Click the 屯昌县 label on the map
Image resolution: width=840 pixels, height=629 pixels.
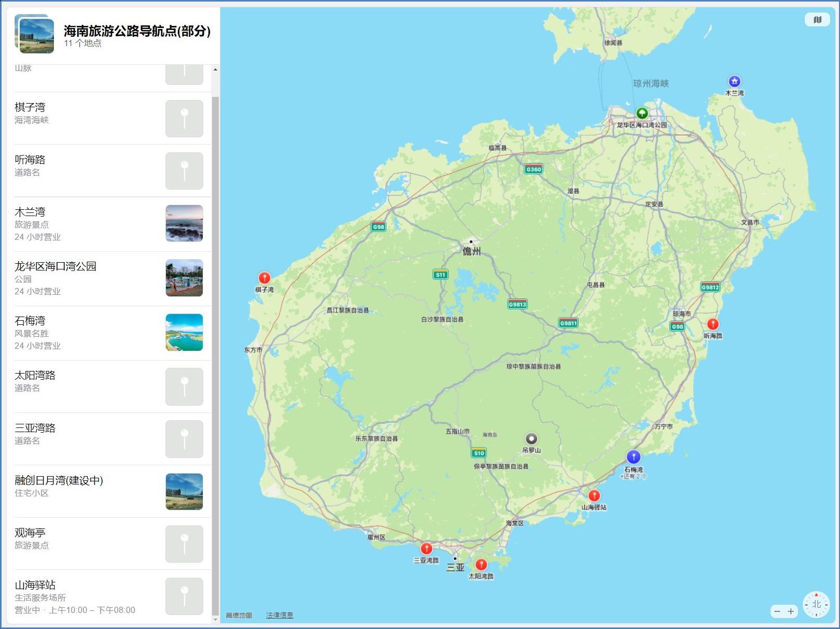point(596,284)
